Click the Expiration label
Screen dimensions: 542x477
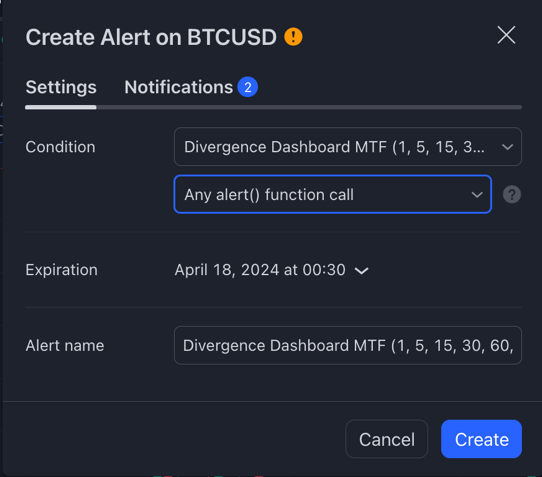click(x=62, y=270)
